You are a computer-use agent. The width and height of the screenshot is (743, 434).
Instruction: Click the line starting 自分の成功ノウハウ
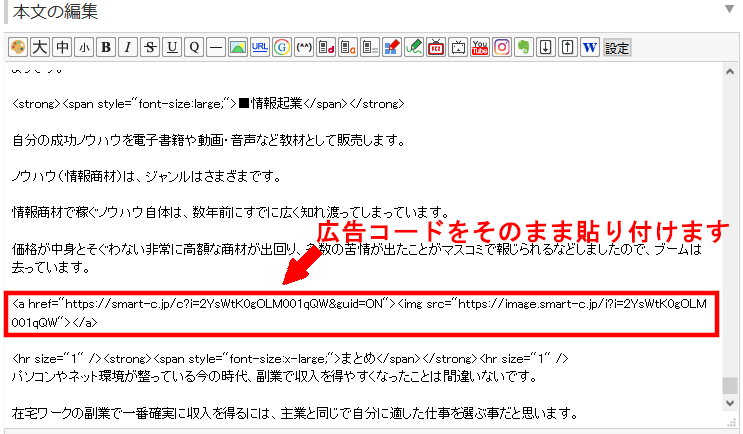[x=208, y=140]
